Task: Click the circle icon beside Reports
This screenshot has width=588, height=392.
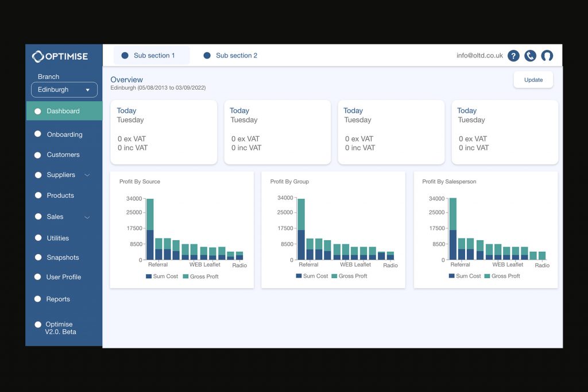Action: [x=38, y=299]
